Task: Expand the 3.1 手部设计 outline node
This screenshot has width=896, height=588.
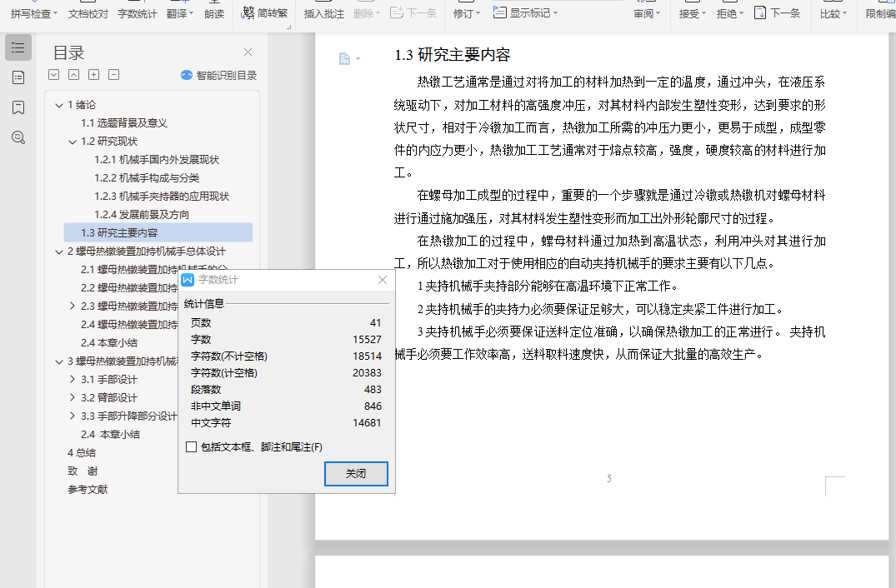Action: 72,379
